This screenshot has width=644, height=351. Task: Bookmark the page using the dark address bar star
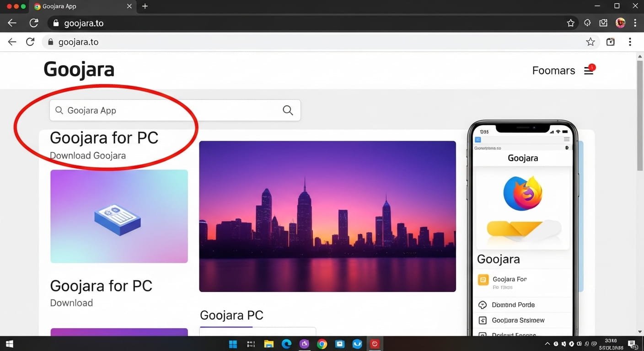pyautogui.click(x=570, y=23)
